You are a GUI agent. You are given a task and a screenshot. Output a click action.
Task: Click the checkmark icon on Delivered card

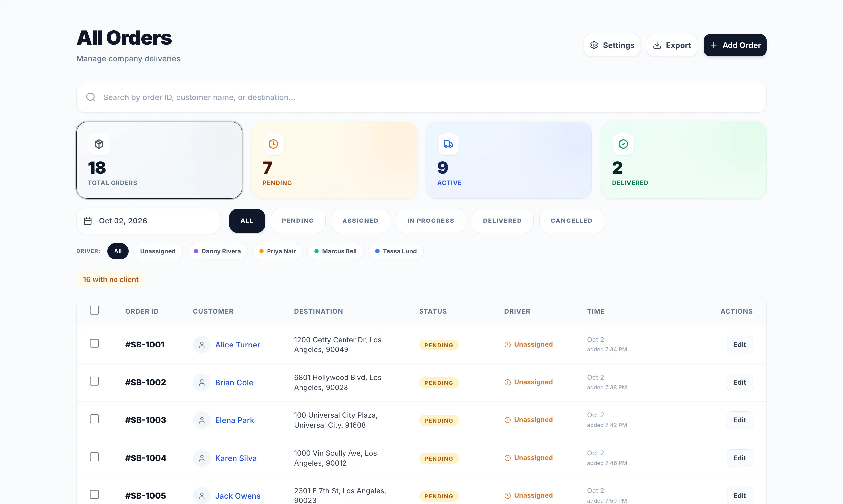(x=623, y=144)
